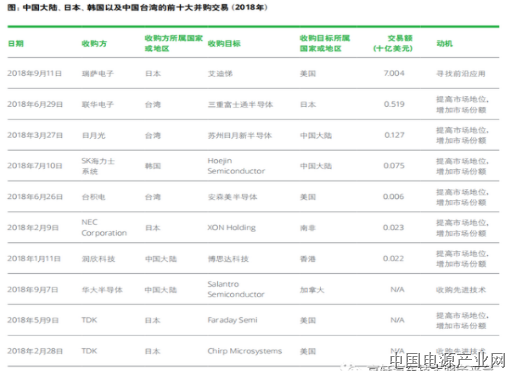
Task: Select the XON Holding target cell
Action: pyautogui.click(x=232, y=227)
